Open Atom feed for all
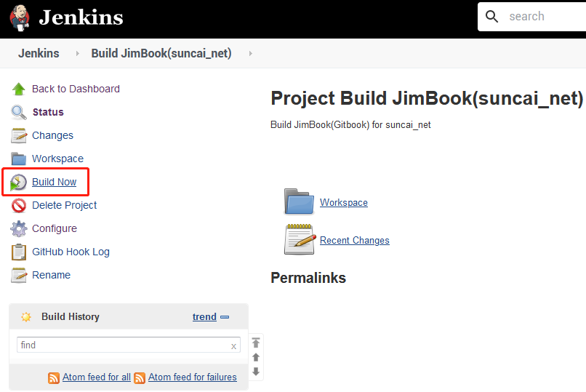The width and height of the screenshot is (586, 392). click(x=97, y=377)
